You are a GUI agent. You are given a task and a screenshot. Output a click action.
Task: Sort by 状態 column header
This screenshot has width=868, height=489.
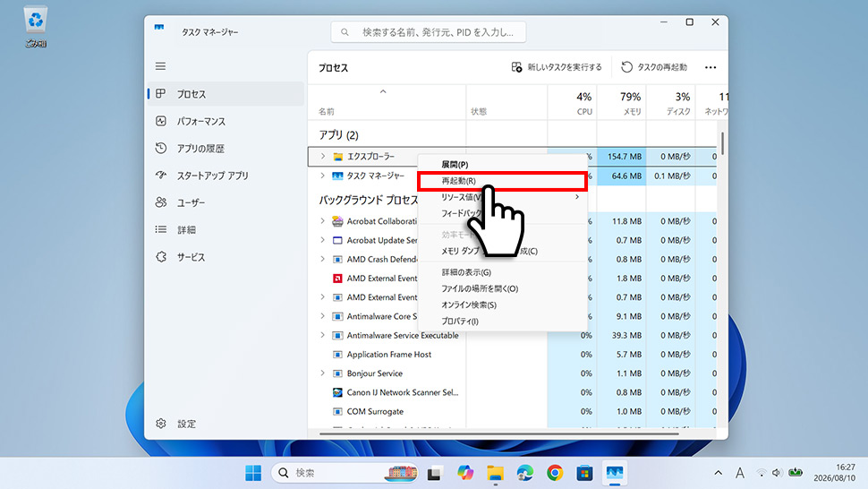[506, 103]
